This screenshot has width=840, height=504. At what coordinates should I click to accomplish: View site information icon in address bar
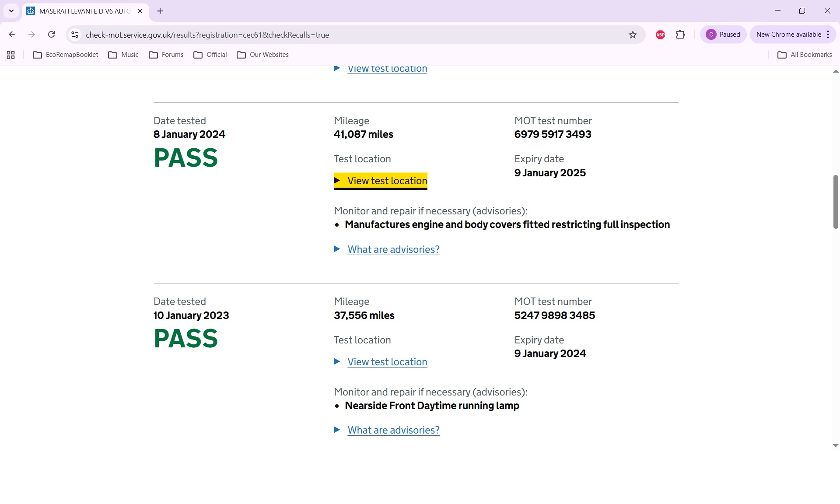(x=75, y=35)
